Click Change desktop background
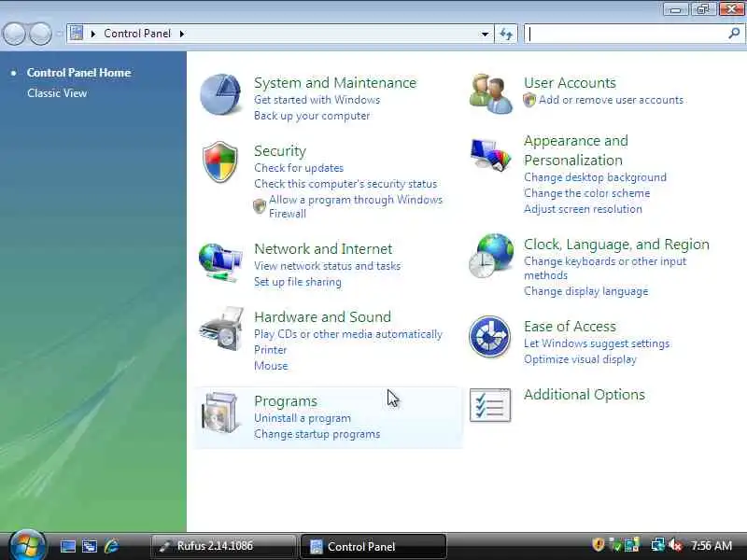This screenshot has width=747, height=560. tap(596, 177)
